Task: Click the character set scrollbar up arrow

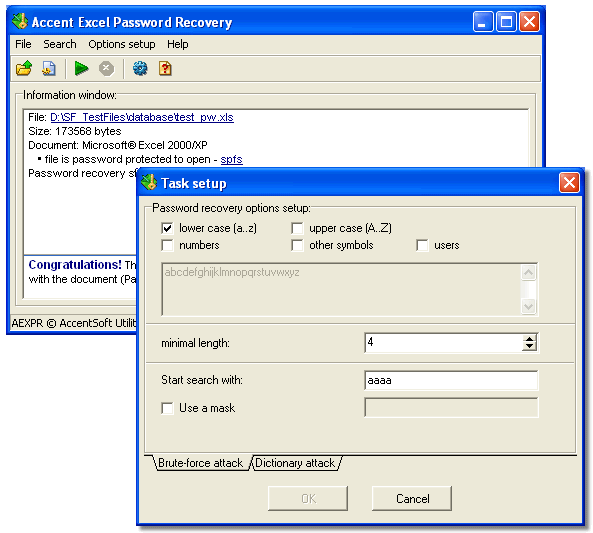Action: coord(528,272)
